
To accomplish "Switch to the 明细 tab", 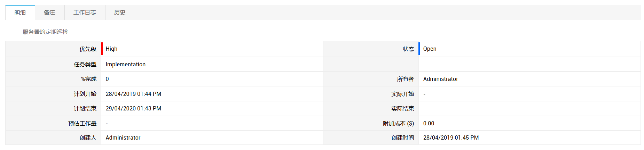I will tap(20, 13).
